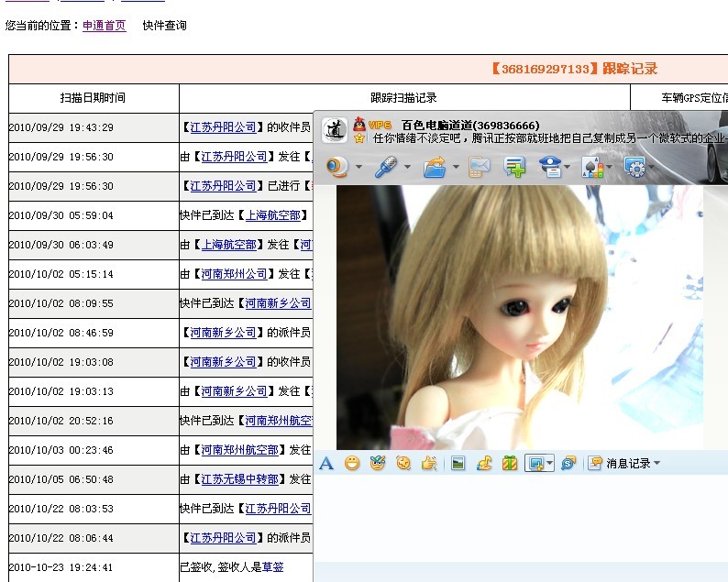Expand the 消息记录 message history dropdown

(x=656, y=464)
